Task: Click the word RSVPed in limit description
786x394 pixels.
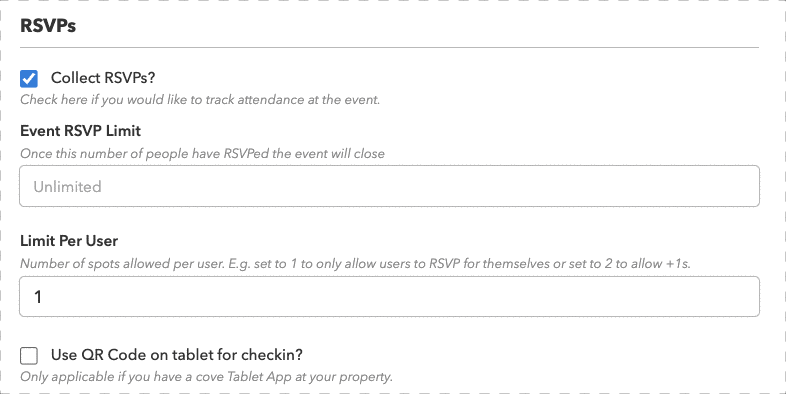Action: pos(246,153)
